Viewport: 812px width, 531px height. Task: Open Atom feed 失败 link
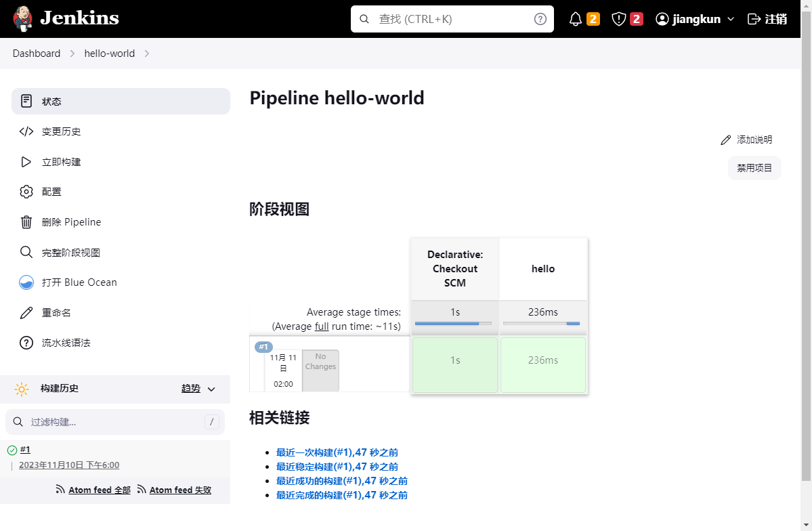point(180,490)
